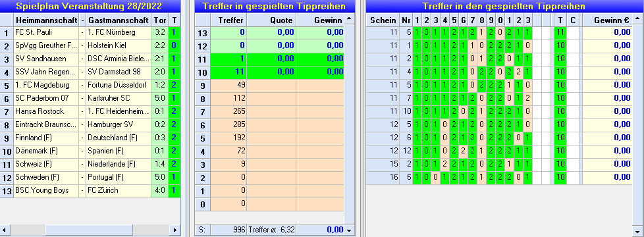This screenshot has height=237, width=644.
Task: Select Spanien (F) cell
Action: pos(119,151)
